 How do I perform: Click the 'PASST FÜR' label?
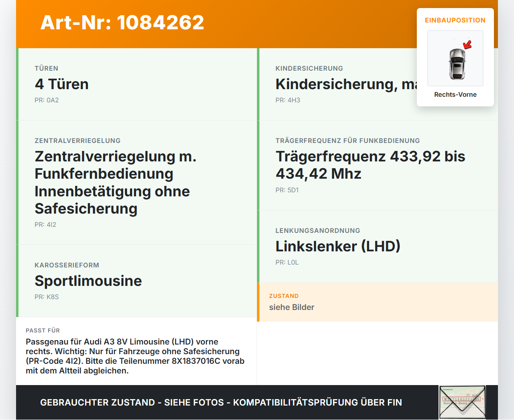pyautogui.click(x=43, y=330)
